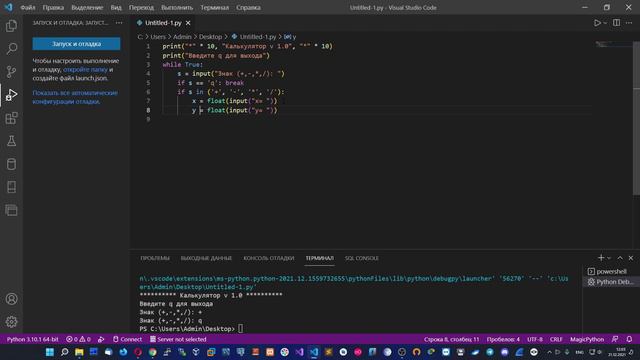Open the feedback icon in status bar
The width and height of the screenshot is (640, 360).
tap(615, 339)
